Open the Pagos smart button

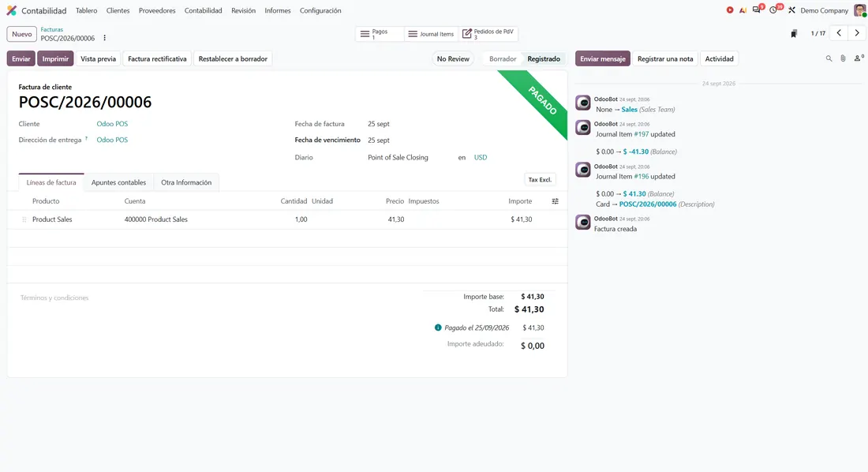click(380, 34)
